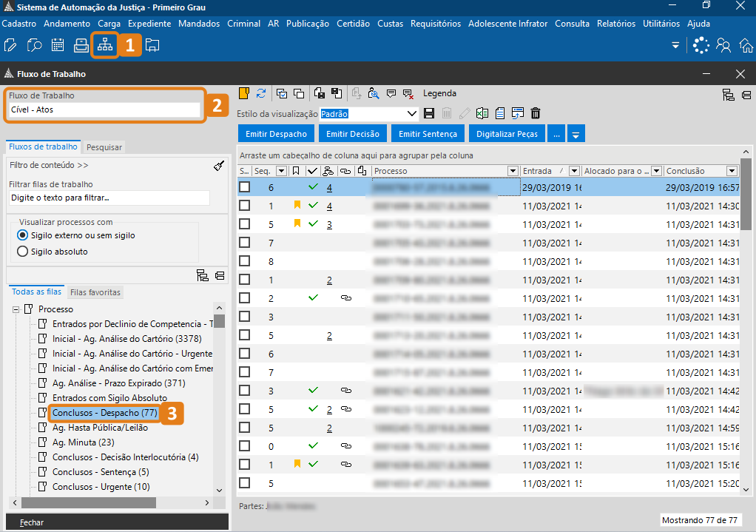756x532 pixels.
Task: Open the document edit icon in main toolbar
Action: tap(10, 45)
